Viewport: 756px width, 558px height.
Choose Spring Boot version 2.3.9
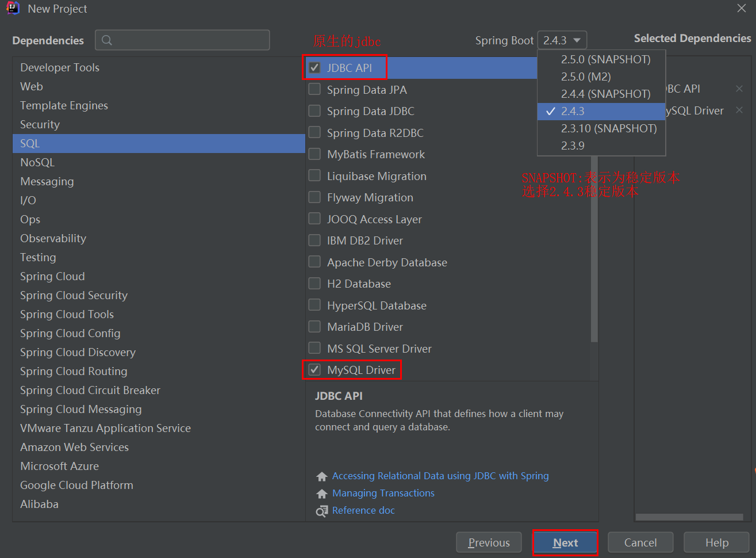tap(601, 146)
